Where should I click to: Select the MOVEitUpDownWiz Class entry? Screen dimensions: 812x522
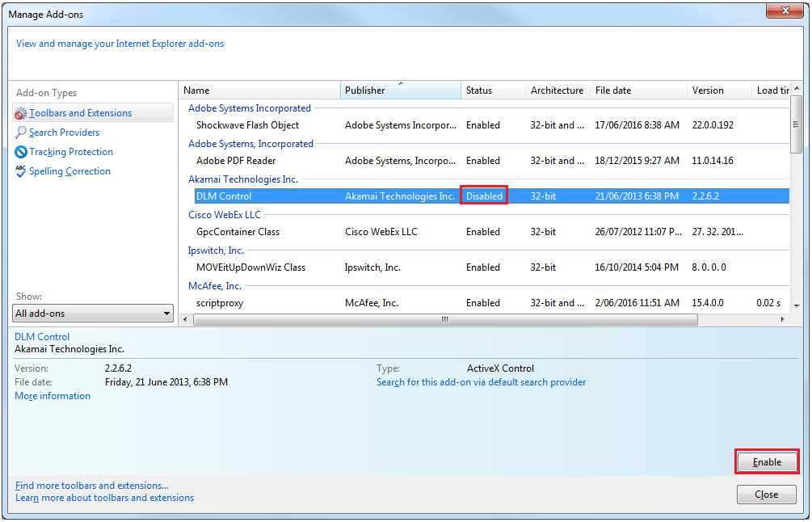[250, 267]
